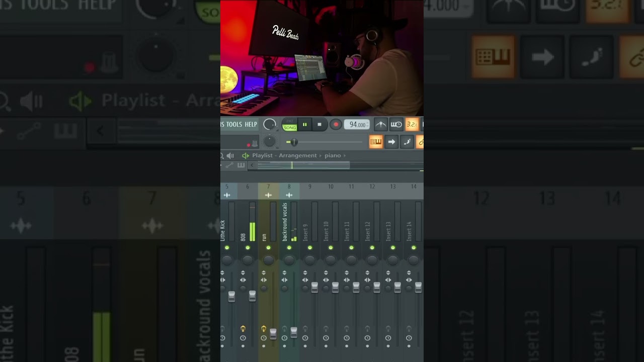This screenshot has width=644, height=362.
Task: Click the curve line icon in the playlist toolbar
Action: (x=229, y=165)
